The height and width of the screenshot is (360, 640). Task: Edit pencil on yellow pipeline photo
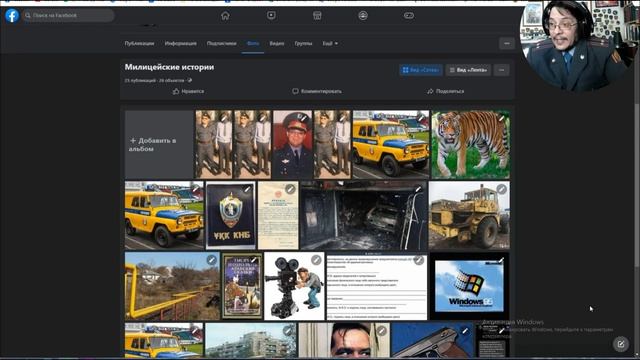[x=211, y=260]
